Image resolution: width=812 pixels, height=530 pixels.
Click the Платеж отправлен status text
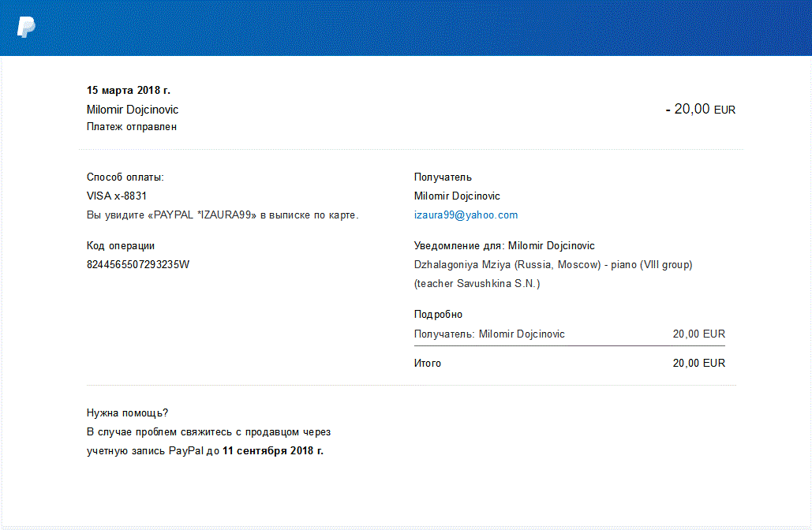[x=131, y=126]
